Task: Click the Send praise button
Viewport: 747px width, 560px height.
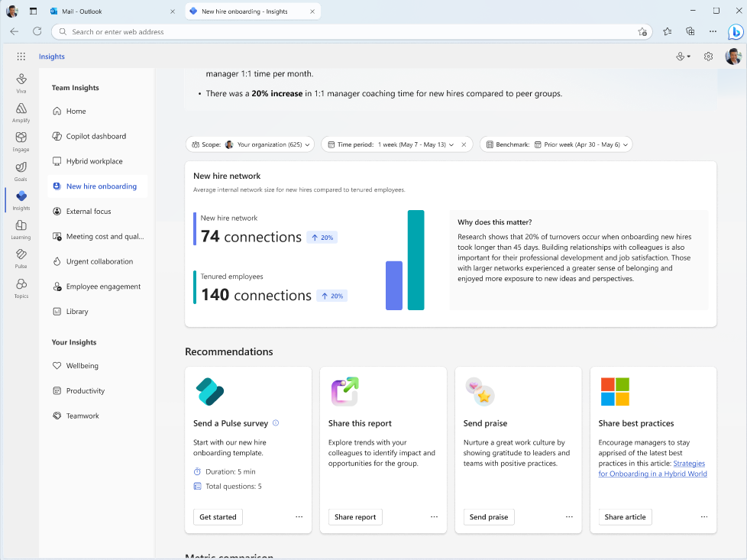Action: 489,516
